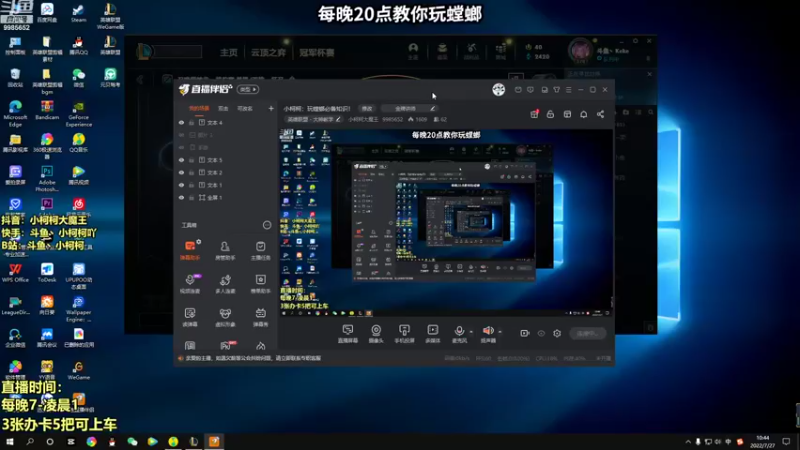Open the 多人连麦 multi-person link tool
800x450 pixels.
point(225,283)
